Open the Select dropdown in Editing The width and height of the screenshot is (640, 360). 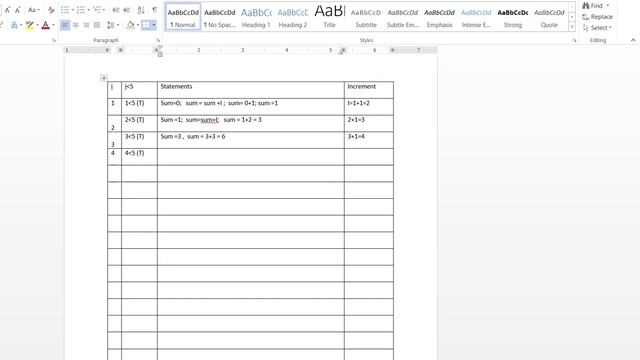point(597,28)
